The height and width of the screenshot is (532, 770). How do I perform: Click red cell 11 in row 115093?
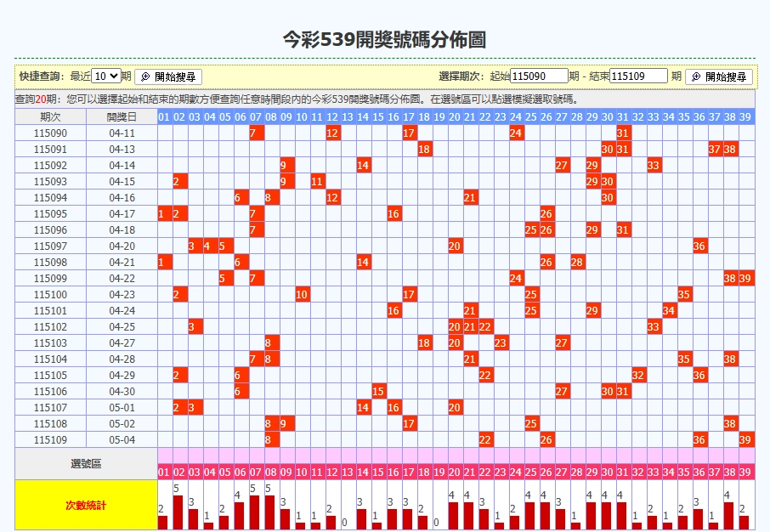point(317,182)
